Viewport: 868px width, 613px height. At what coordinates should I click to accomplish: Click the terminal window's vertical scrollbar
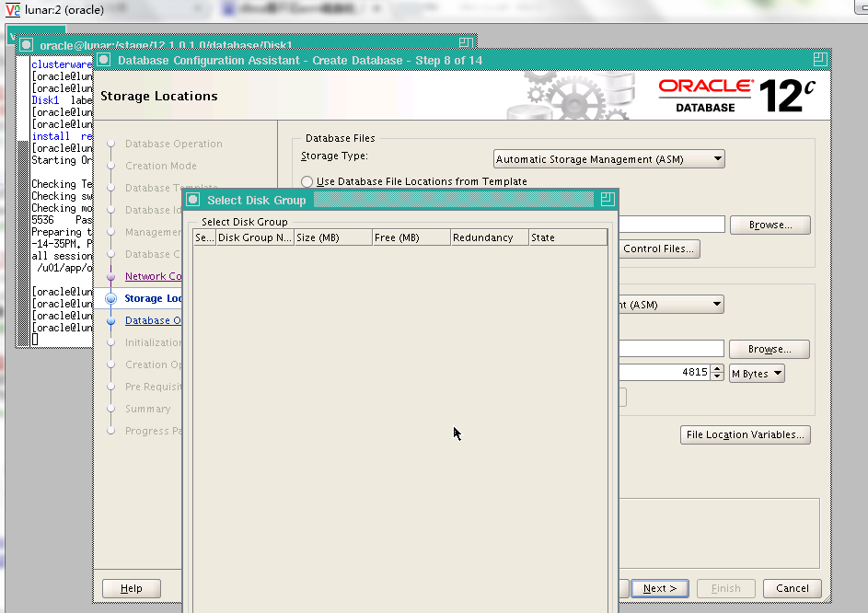click(x=23, y=201)
